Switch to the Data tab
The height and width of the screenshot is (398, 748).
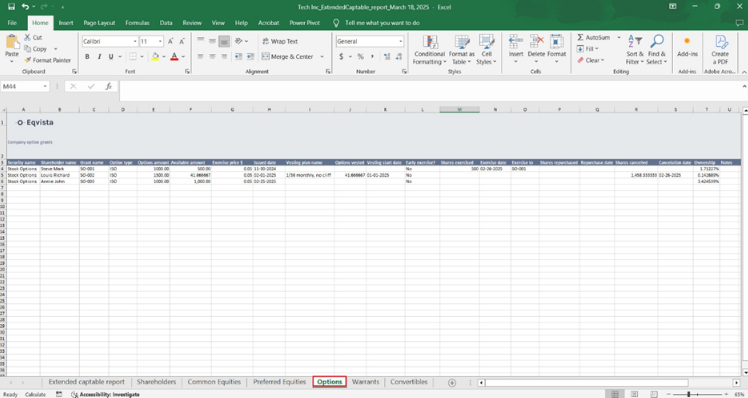click(x=166, y=22)
